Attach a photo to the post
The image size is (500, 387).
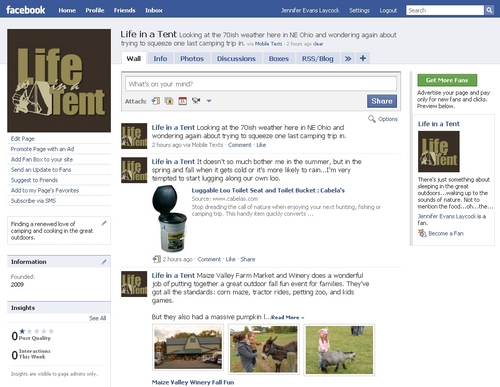pyautogui.click(x=169, y=101)
